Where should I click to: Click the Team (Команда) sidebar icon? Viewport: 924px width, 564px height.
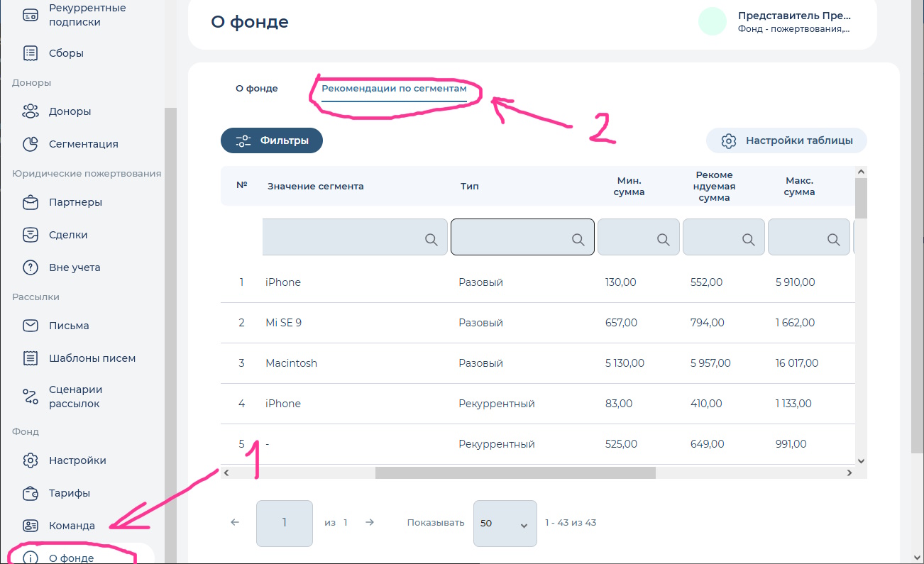click(31, 526)
